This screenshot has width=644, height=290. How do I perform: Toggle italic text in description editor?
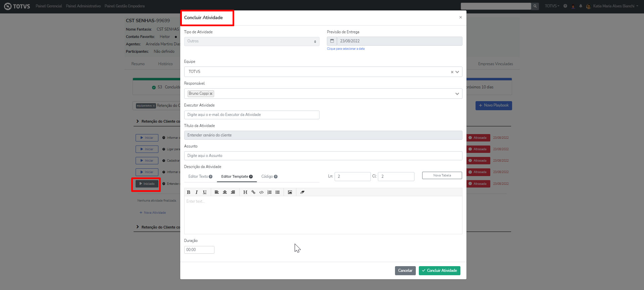(197, 192)
